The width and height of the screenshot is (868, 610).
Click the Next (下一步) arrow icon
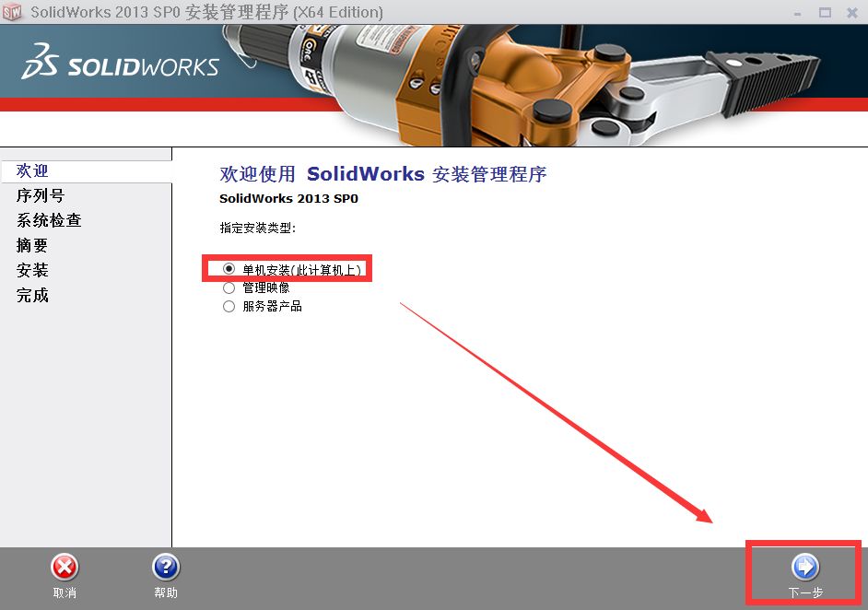805,567
